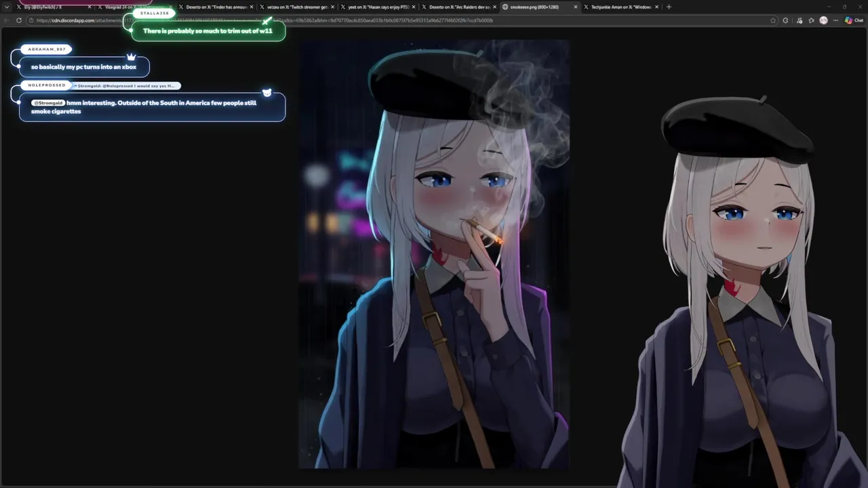868x488 pixels.
Task: Click the 'so much to trim out of w11' message
Action: click(208, 31)
